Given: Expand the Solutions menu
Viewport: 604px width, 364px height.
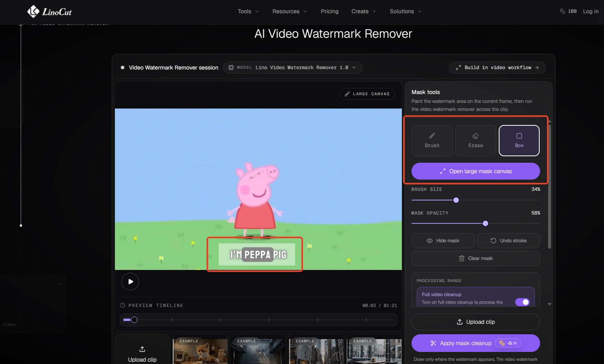Looking at the screenshot, I should (x=405, y=11).
